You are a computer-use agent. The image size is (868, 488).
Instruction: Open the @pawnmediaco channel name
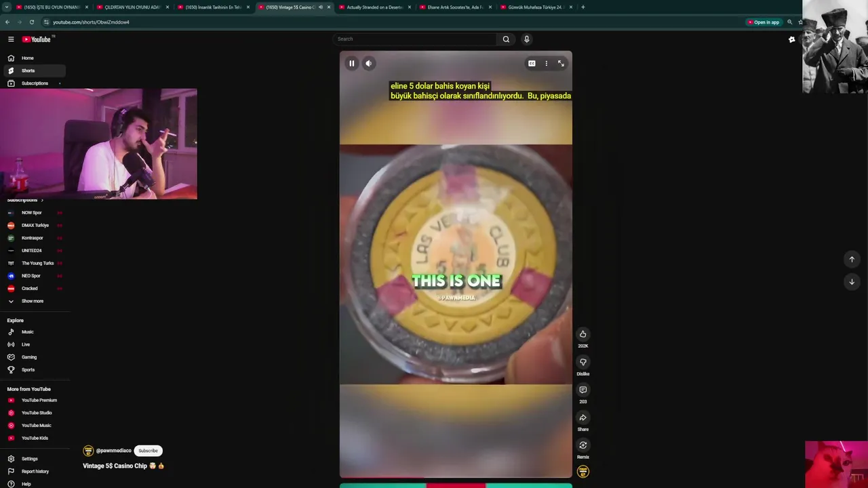113,451
